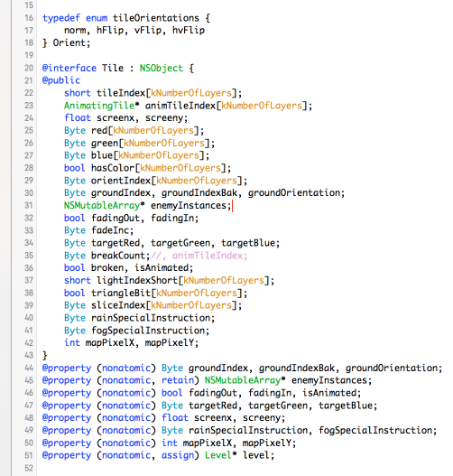Click targetBlue on line 47
The width and height of the screenshot is (453, 476).
point(346,406)
